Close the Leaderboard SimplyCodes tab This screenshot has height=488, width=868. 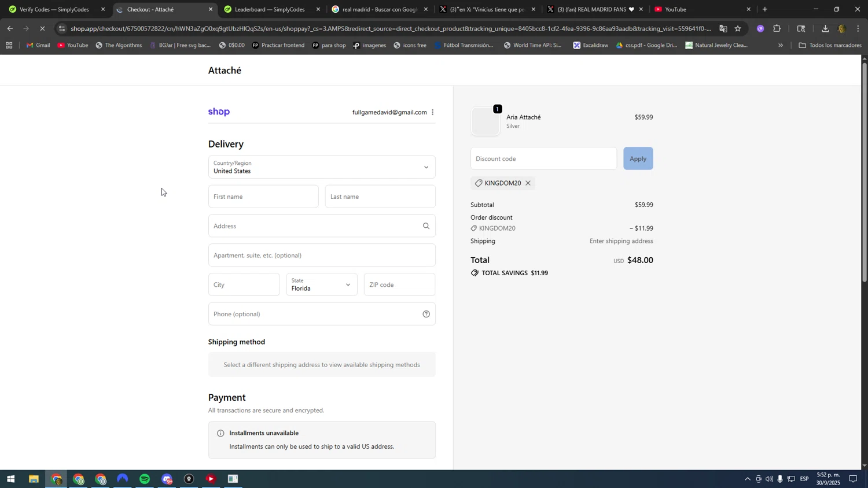(318, 9)
